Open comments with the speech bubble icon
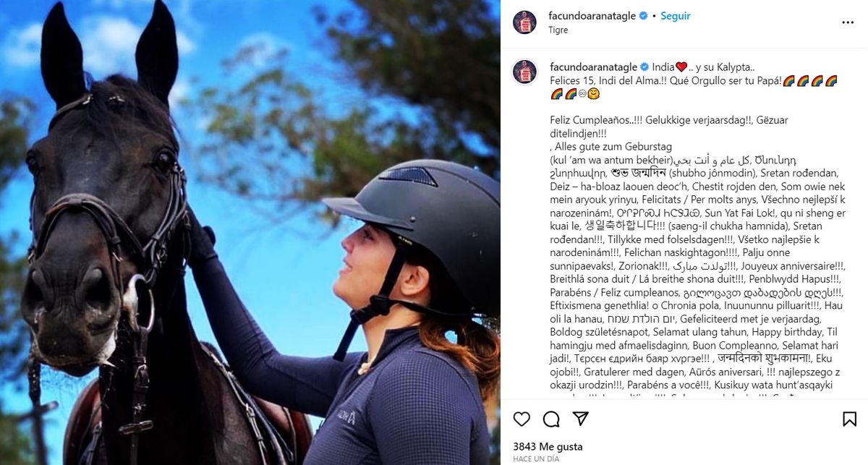Viewport: 868px width, 465px height. pyautogui.click(x=551, y=419)
